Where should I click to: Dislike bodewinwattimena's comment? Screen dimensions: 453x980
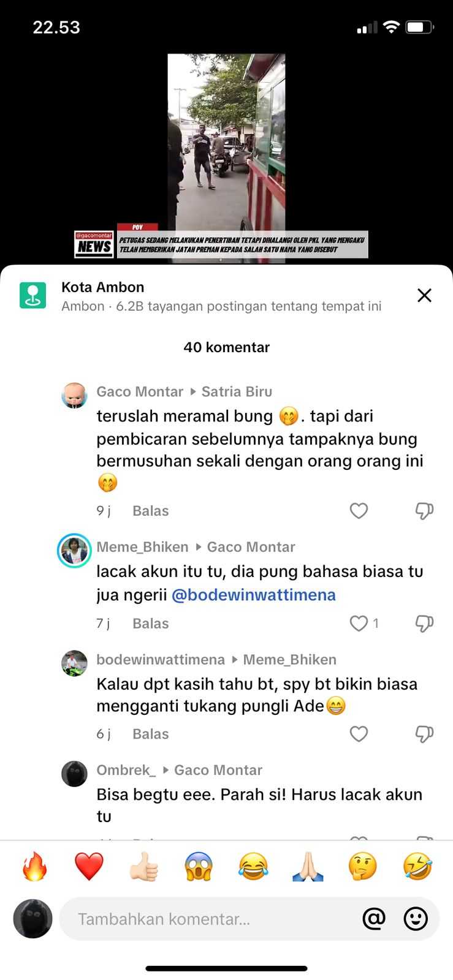pos(424,734)
